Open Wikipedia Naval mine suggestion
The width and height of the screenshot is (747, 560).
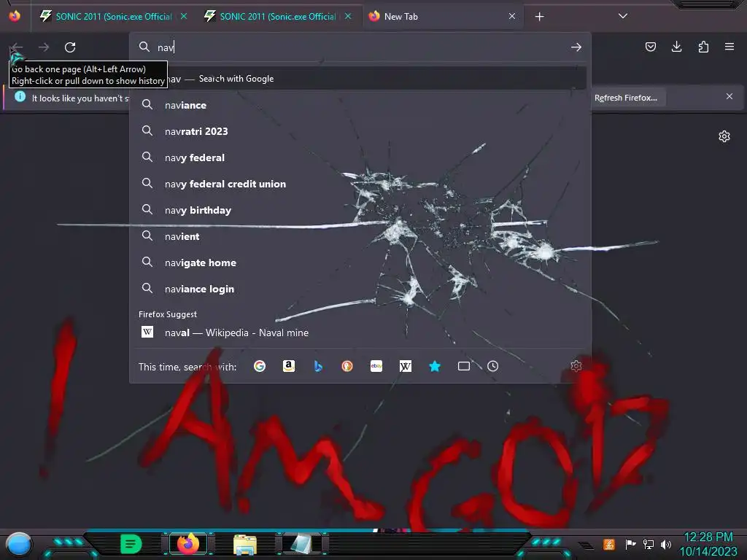tap(360, 332)
